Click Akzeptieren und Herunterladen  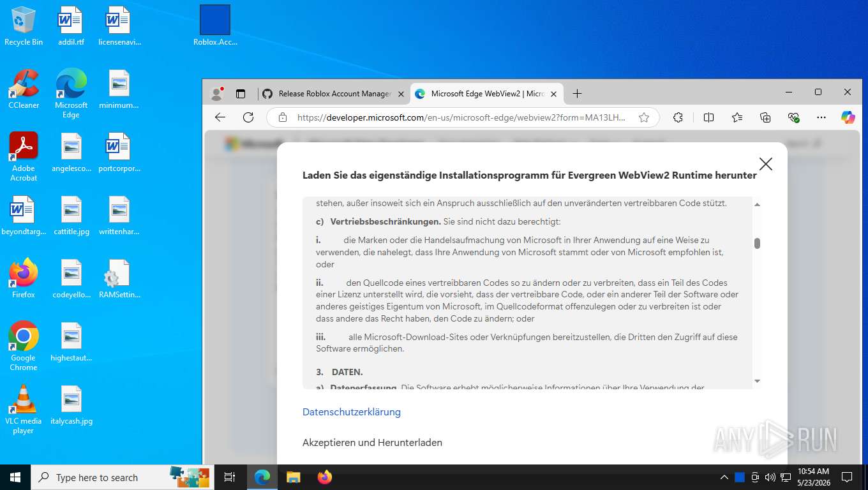[372, 443]
